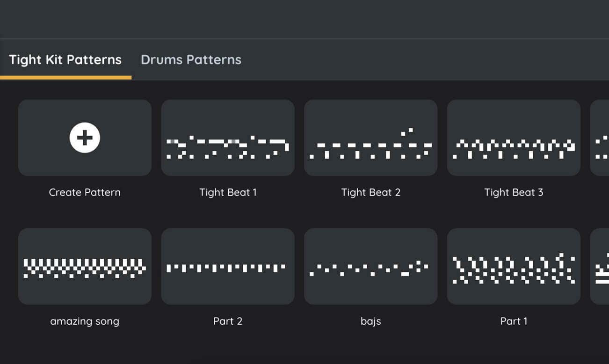Click the amazing song label

pos(85,321)
